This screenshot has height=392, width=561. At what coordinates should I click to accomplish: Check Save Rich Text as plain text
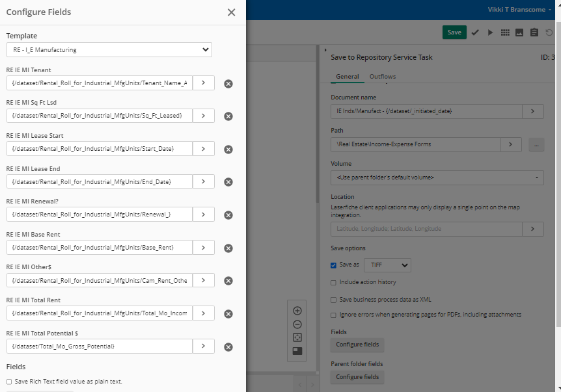(x=9, y=382)
